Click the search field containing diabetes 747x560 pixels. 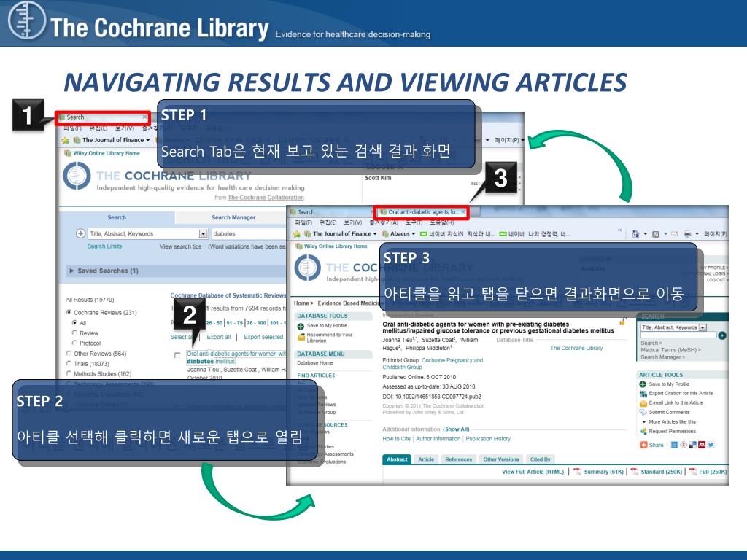click(x=249, y=233)
